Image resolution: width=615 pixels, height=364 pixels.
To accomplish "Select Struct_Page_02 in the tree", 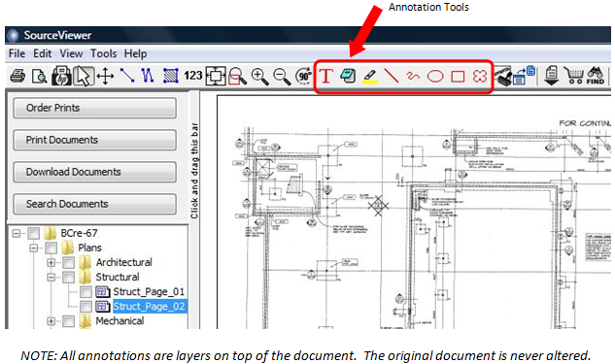I will pos(149,307).
